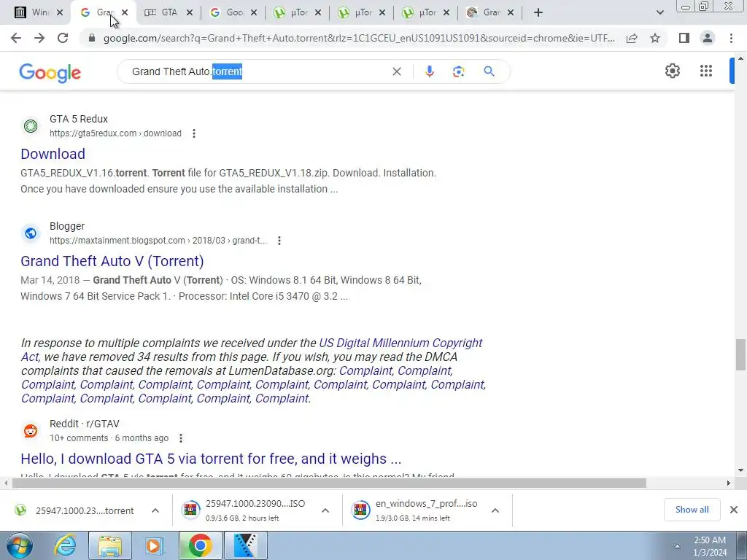
Task: Open the Chrome profile avatar
Action: (708, 38)
